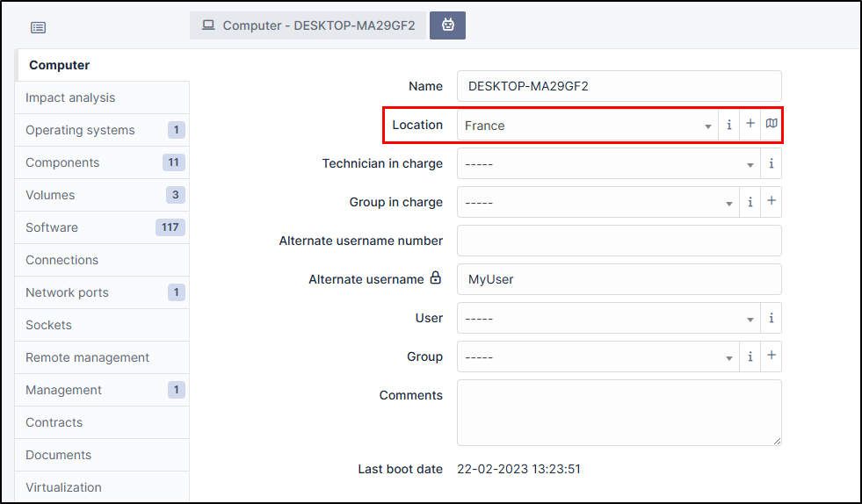The image size is (862, 504).
Task: Click the Computer - DESKTOP-MA29GF2 header button
Action: [308, 25]
